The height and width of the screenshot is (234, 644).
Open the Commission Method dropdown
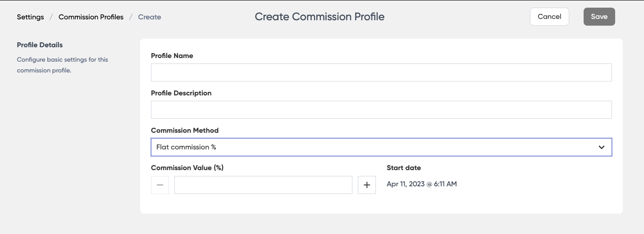(x=381, y=147)
